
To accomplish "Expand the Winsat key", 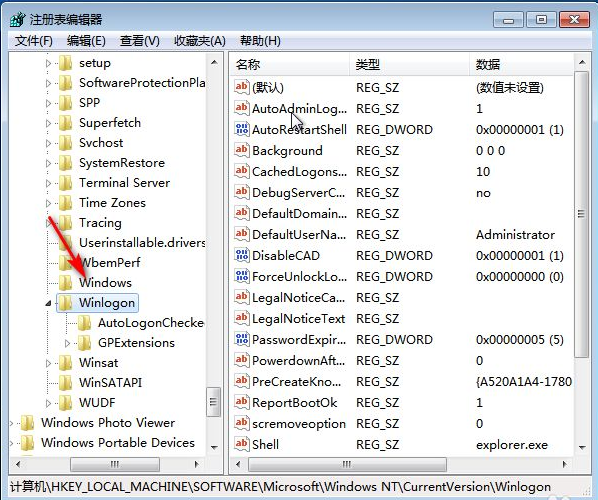I will click(x=48, y=363).
